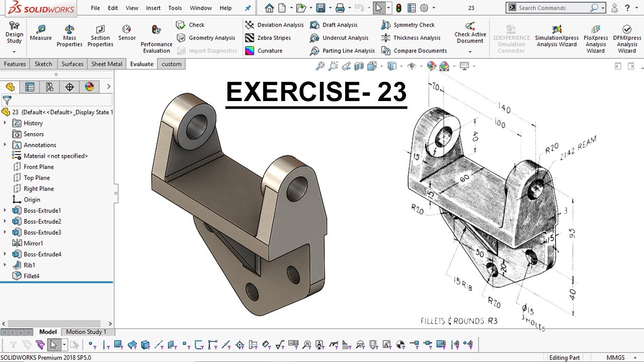The width and height of the screenshot is (644, 362).
Task: Click the Home icon in the title toolbar
Action: (x=269, y=8)
